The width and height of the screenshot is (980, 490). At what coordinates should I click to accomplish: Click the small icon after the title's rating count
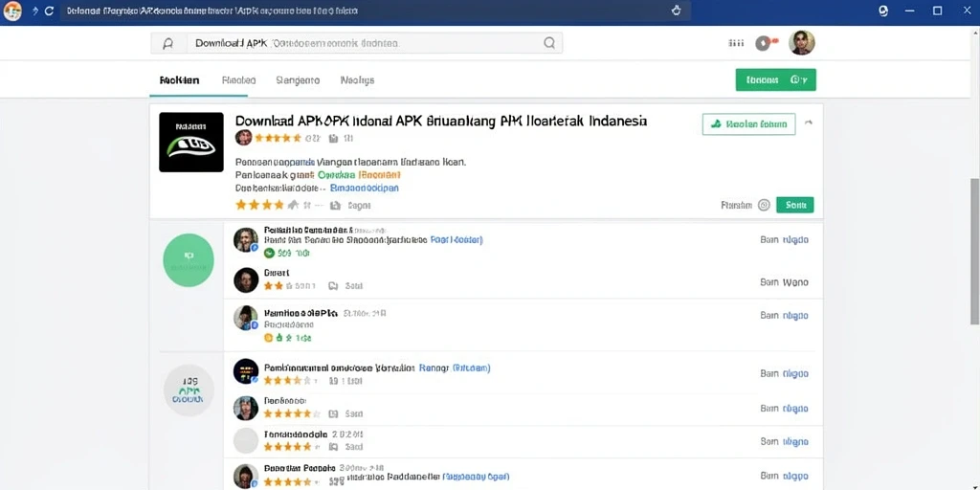pyautogui.click(x=333, y=138)
